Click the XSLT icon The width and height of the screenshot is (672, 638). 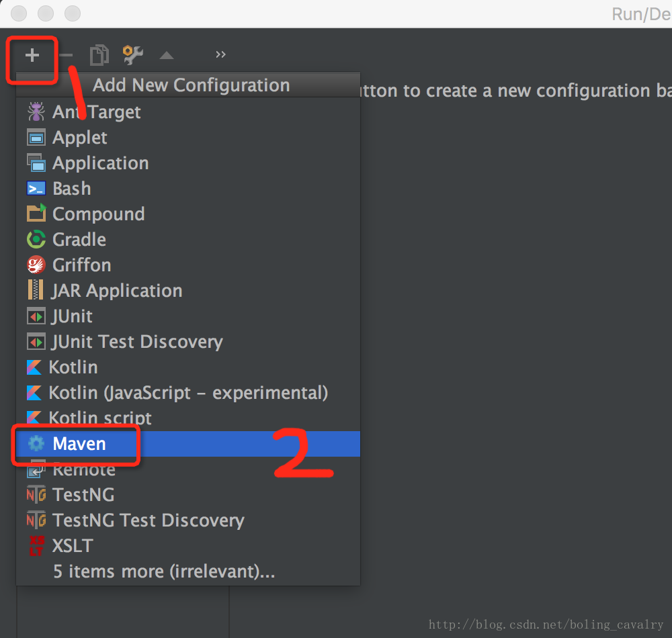click(36, 546)
